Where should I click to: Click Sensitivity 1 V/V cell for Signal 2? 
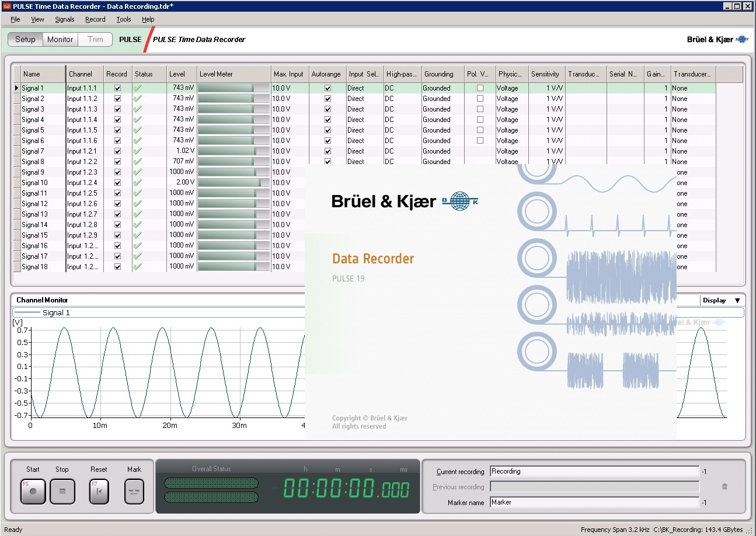tap(547, 99)
